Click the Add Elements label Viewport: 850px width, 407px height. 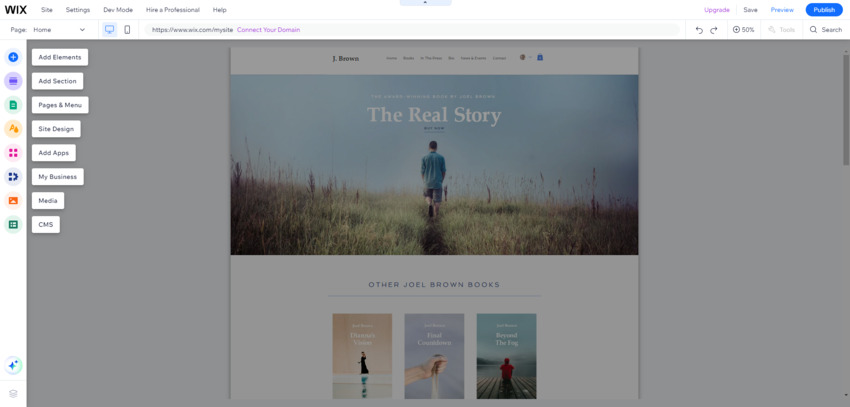[x=60, y=57]
